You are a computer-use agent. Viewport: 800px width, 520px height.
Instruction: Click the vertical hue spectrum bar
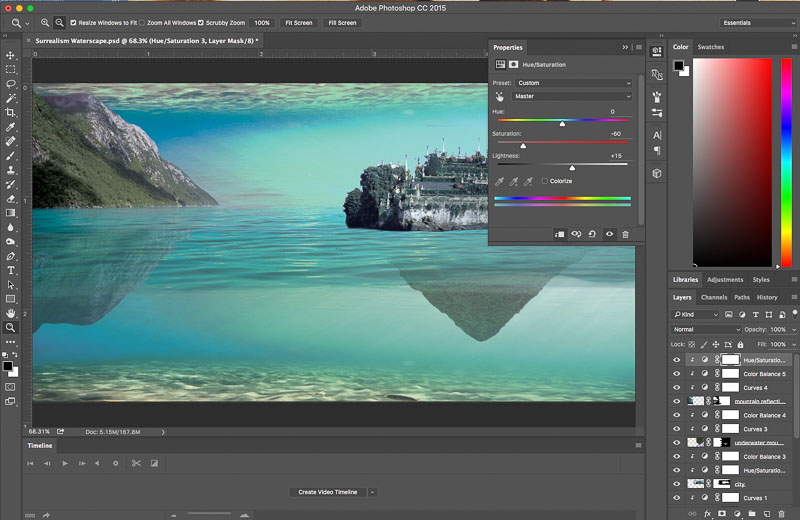coord(786,162)
